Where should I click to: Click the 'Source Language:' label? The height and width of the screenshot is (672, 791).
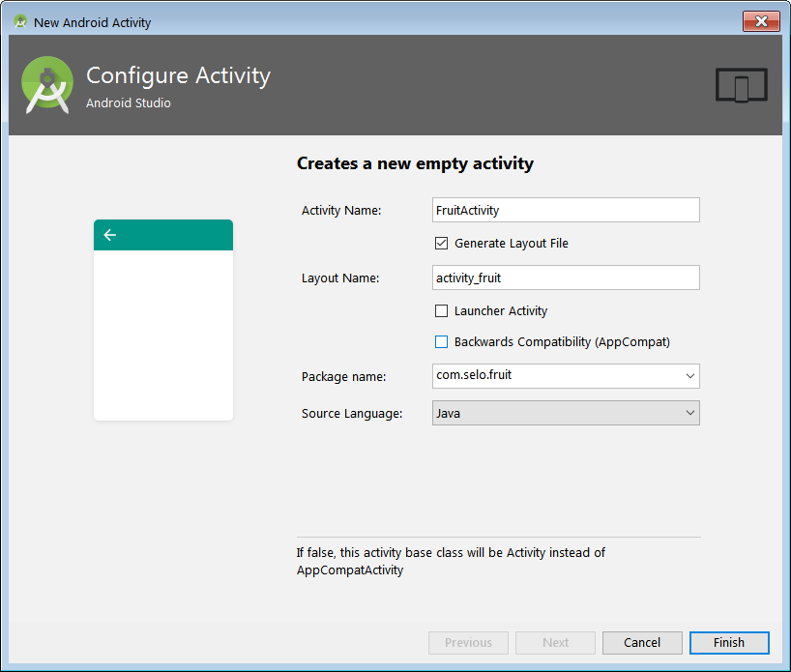(352, 414)
